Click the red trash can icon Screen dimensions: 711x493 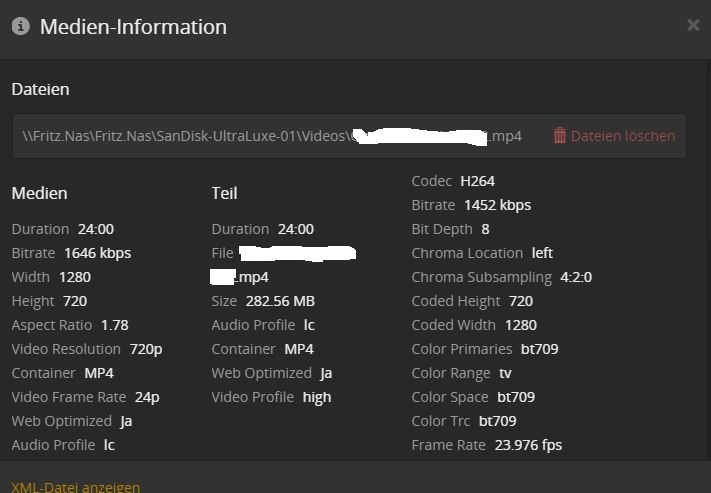[x=560, y=135]
